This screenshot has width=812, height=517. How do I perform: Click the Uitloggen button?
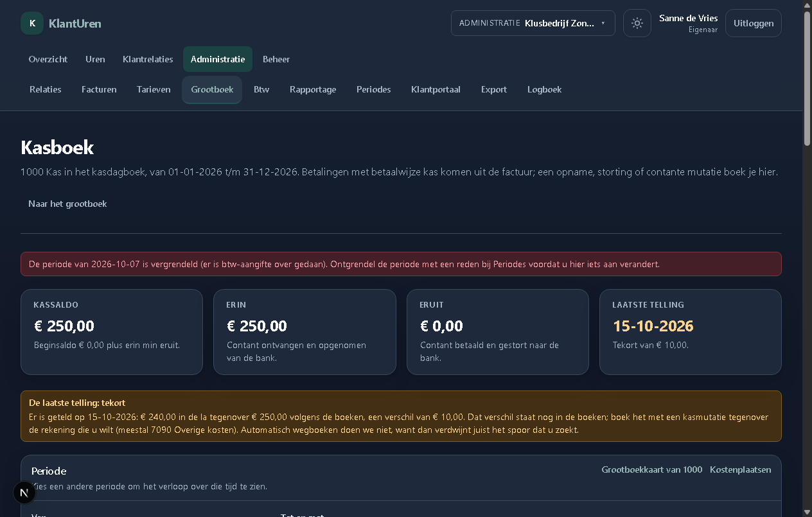(x=754, y=23)
